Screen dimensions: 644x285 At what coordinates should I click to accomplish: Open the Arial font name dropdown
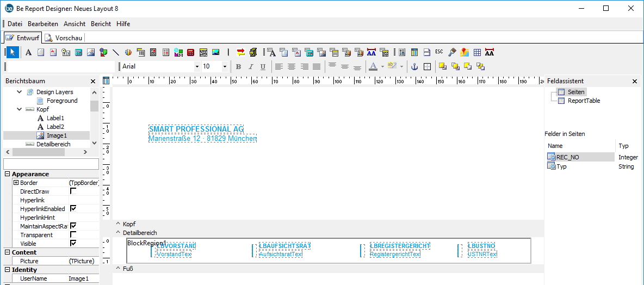coord(197,66)
